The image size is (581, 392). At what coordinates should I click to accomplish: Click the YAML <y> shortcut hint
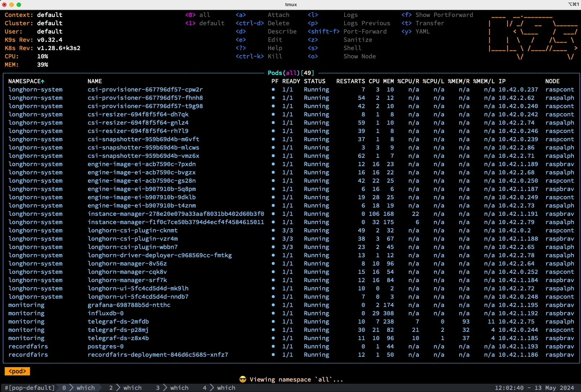416,31
